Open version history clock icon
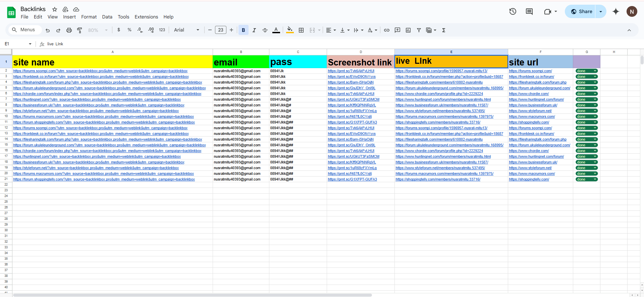 tap(513, 11)
